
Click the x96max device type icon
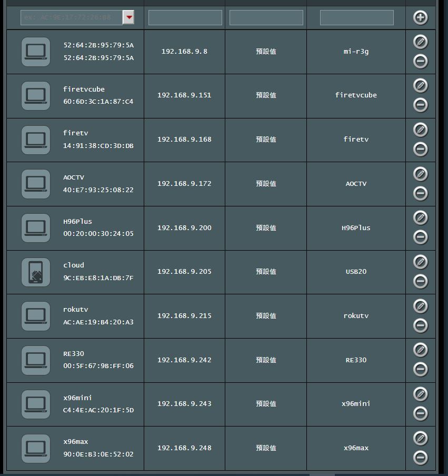click(36, 449)
